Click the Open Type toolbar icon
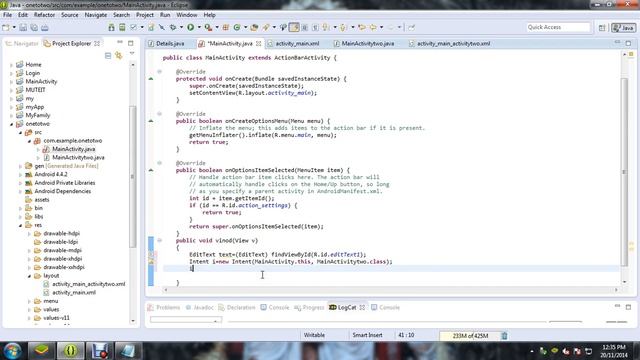This screenshot has width=640, height=360. tap(254, 27)
